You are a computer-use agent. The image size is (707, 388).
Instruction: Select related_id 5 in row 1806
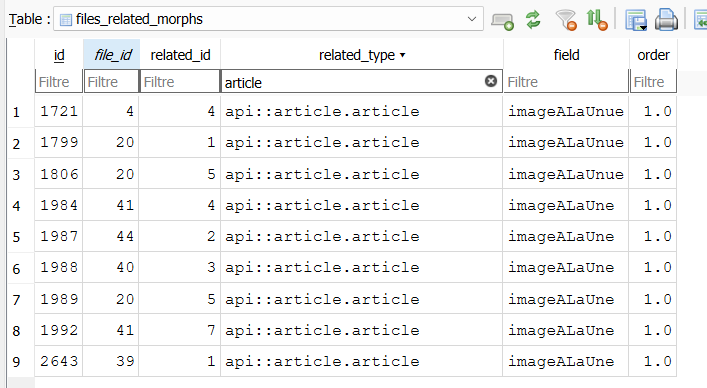point(179,174)
